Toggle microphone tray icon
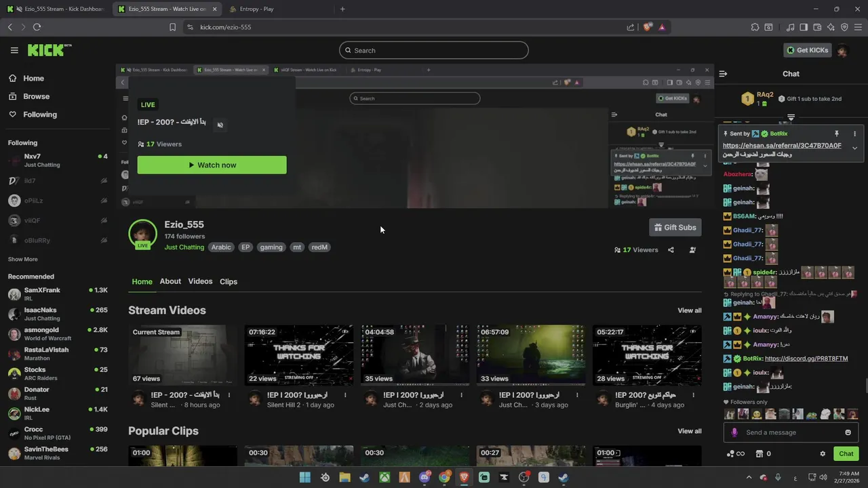 click(x=778, y=477)
